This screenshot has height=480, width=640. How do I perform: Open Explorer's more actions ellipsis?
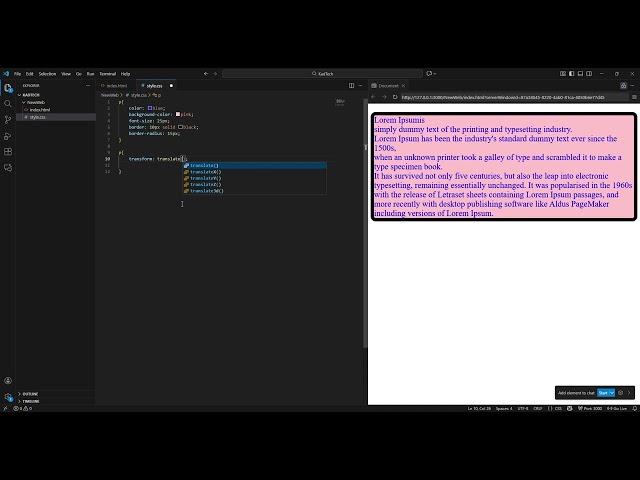88,86
